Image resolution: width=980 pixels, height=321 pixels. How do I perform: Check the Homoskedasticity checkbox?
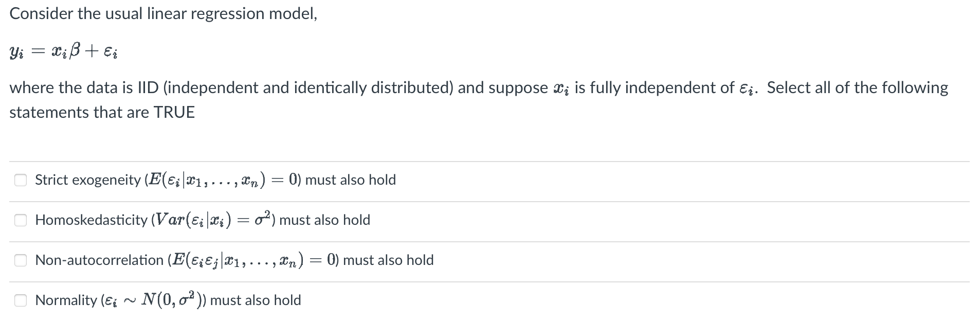(21, 220)
